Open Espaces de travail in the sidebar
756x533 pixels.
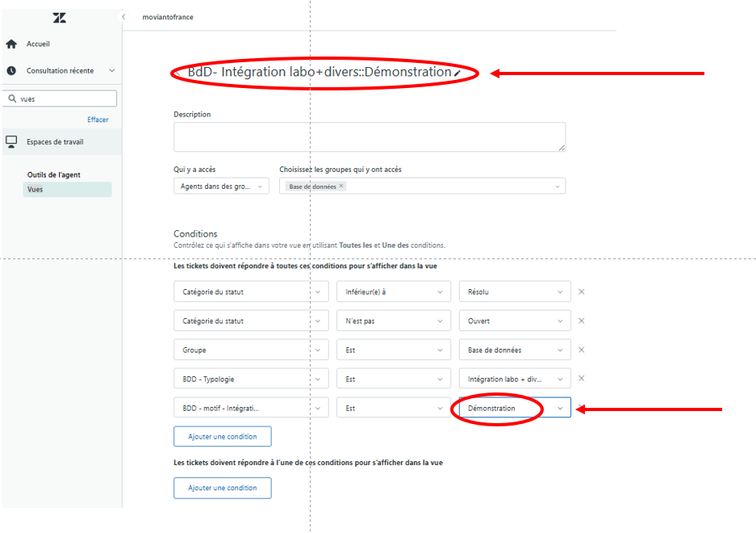54,142
